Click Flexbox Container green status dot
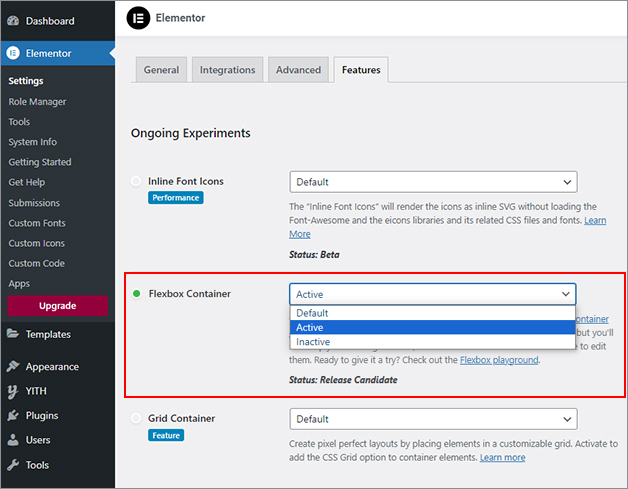Screen dimensions: 628x489 [x=137, y=294]
